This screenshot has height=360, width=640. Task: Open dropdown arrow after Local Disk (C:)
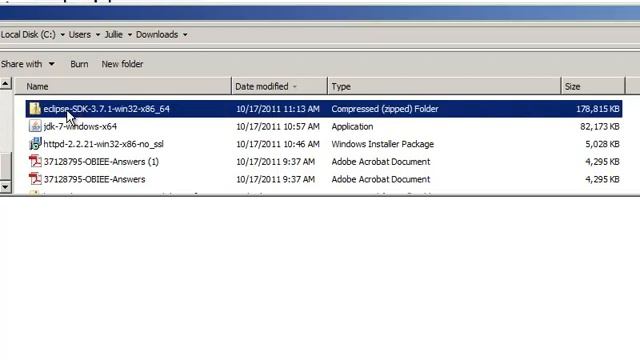pyautogui.click(x=62, y=35)
